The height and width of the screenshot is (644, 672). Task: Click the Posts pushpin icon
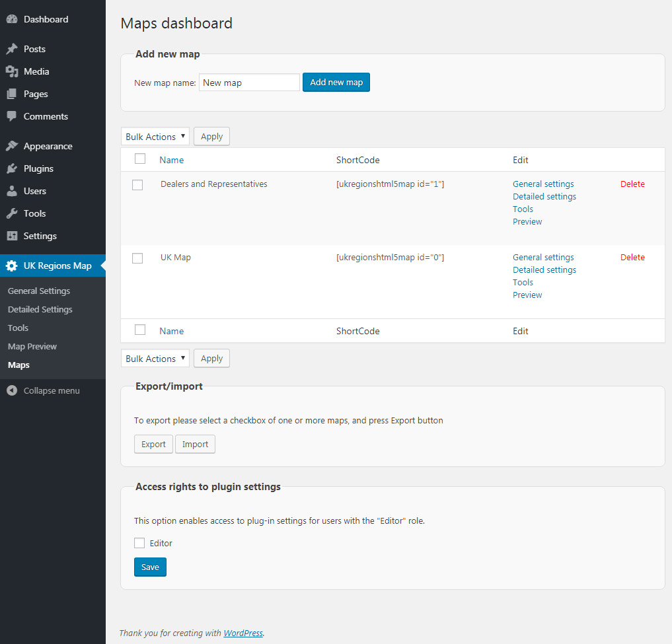11,49
